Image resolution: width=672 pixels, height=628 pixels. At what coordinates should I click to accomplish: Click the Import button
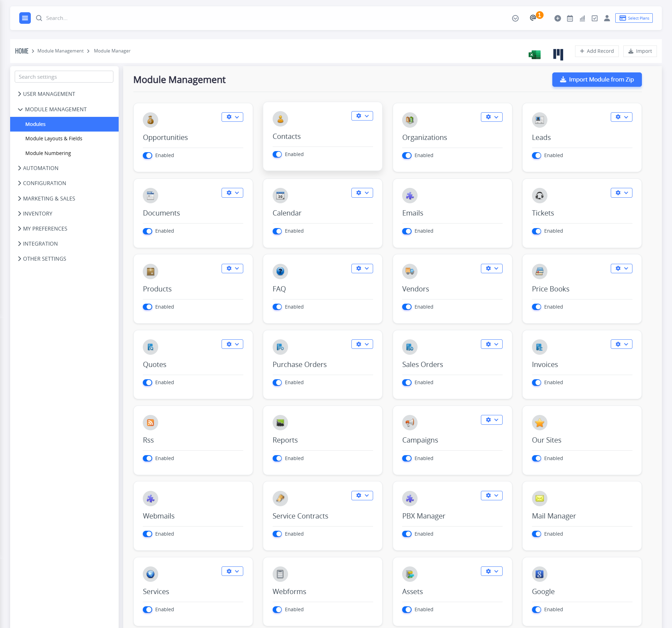(640, 51)
